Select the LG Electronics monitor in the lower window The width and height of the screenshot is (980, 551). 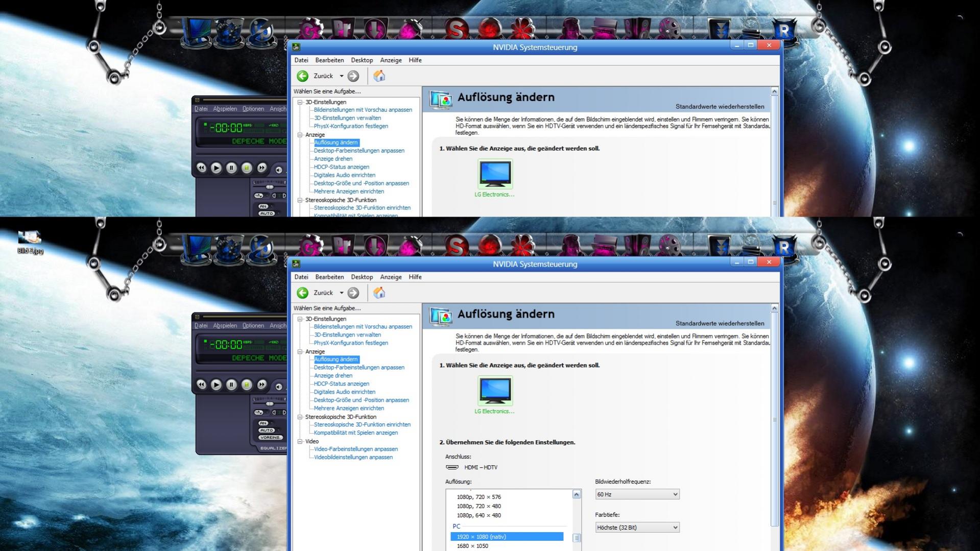(495, 395)
